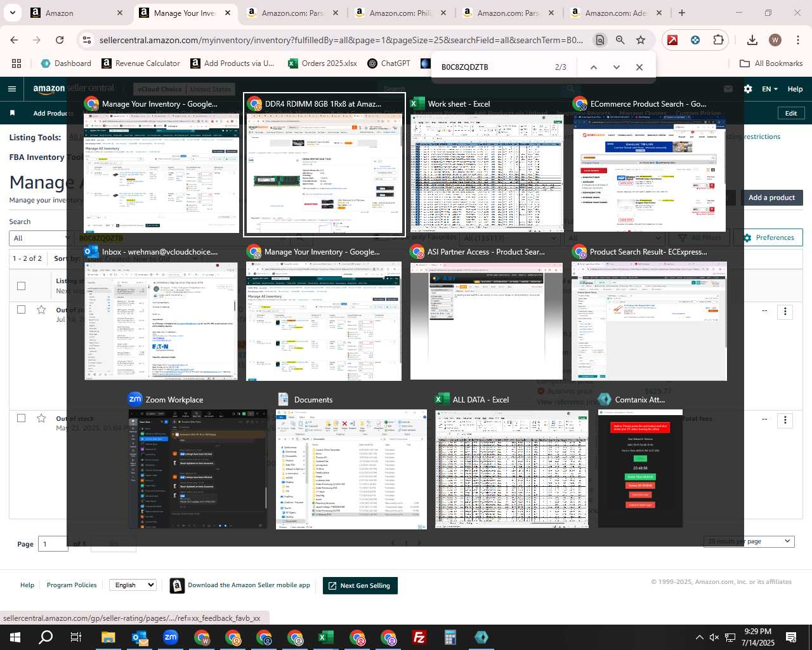Open Excel from the taskbar

(326, 637)
